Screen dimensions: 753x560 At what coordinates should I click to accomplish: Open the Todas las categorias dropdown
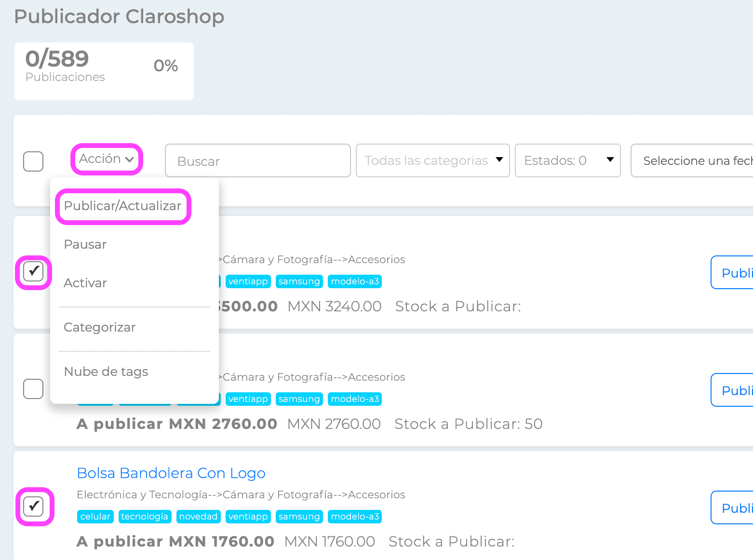point(433,160)
